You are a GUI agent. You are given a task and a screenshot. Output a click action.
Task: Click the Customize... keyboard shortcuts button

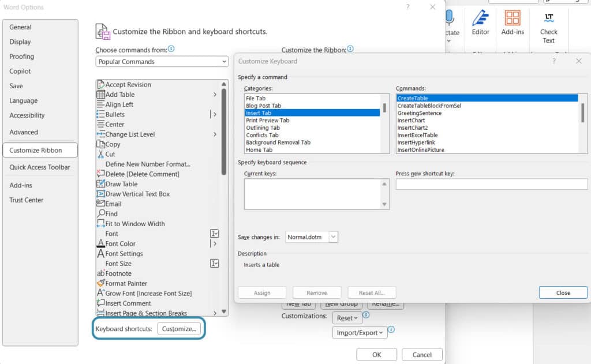pyautogui.click(x=179, y=329)
